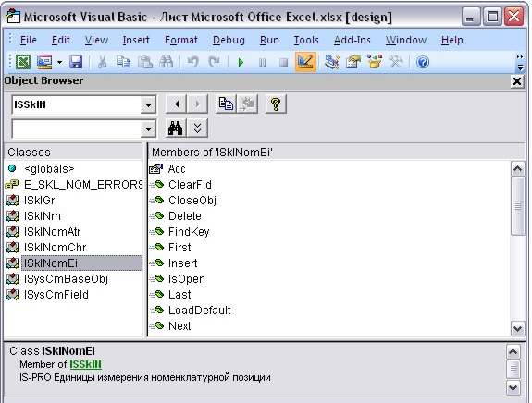Click the View Microsoft Excel icon
Viewport: 532px width, 403px height.
(23, 62)
